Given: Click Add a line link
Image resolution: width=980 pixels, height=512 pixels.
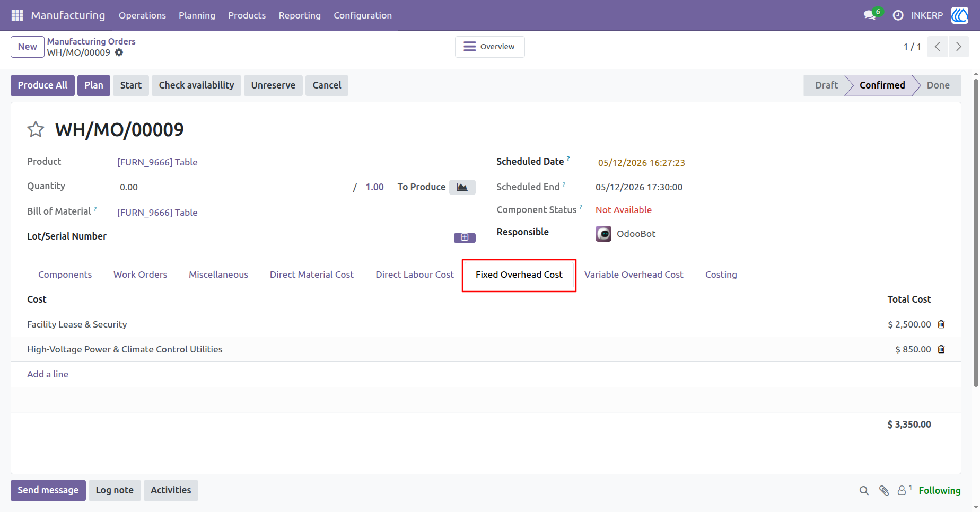Looking at the screenshot, I should click(48, 374).
